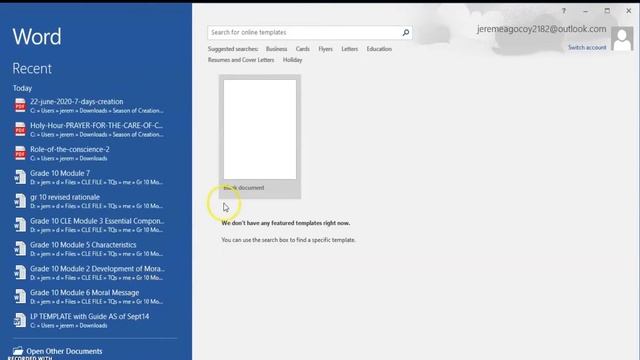Maximize the Word window
This screenshot has width=640, height=360.
point(607,11)
